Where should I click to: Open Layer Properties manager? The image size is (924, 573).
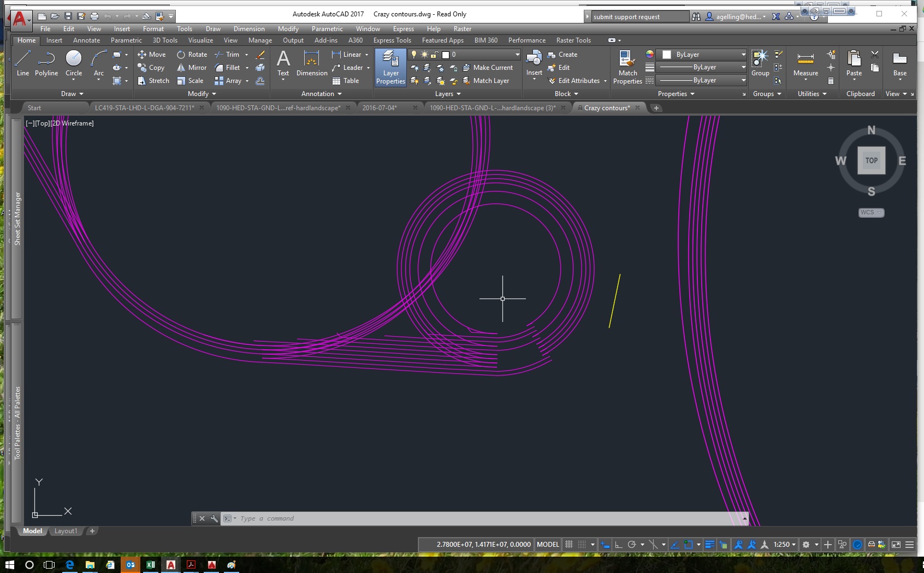click(x=390, y=67)
